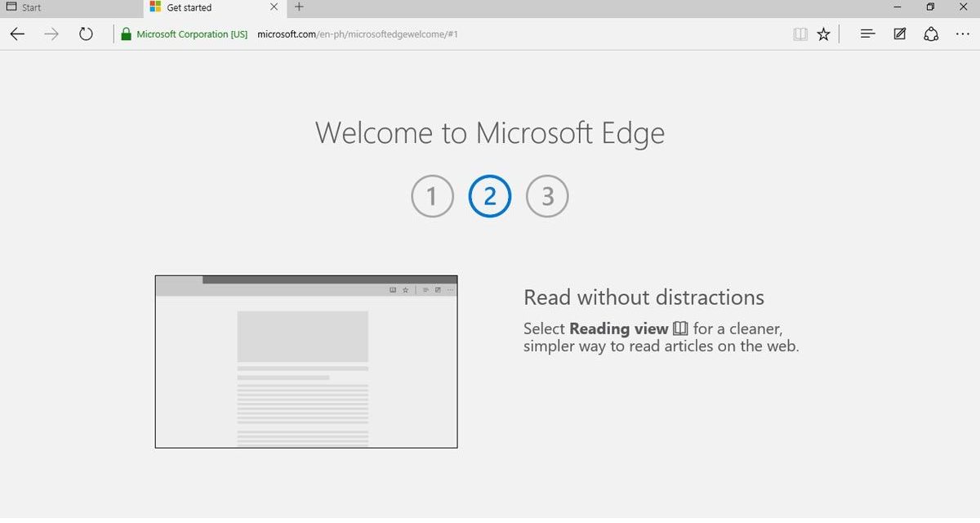Click the forward navigation arrow

(x=51, y=34)
